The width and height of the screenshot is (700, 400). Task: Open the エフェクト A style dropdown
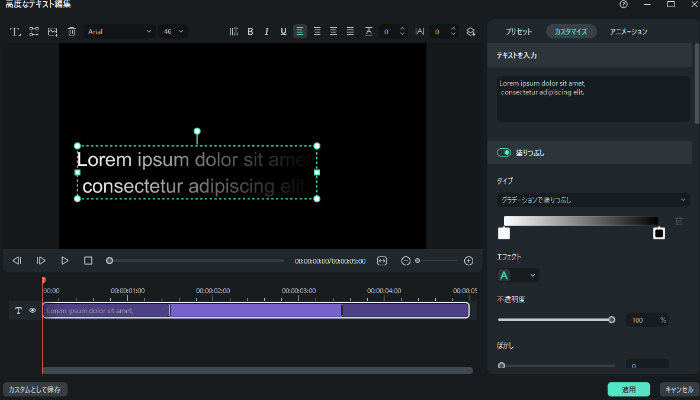[x=518, y=275]
